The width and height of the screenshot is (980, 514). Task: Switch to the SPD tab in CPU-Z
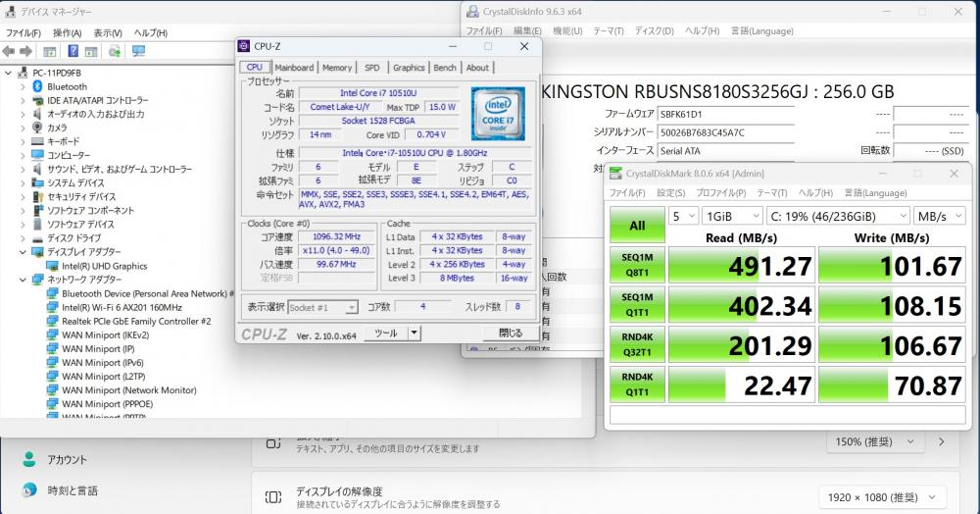tap(371, 68)
